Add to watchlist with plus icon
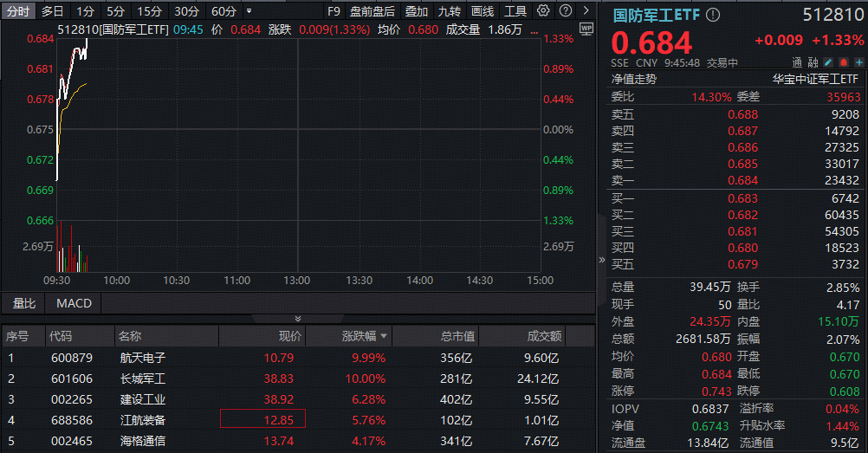 858,62
